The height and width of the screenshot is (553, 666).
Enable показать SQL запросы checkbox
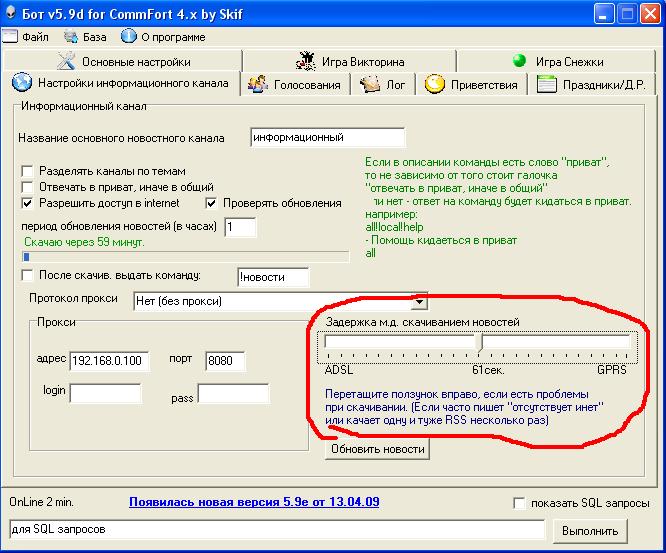point(518,503)
